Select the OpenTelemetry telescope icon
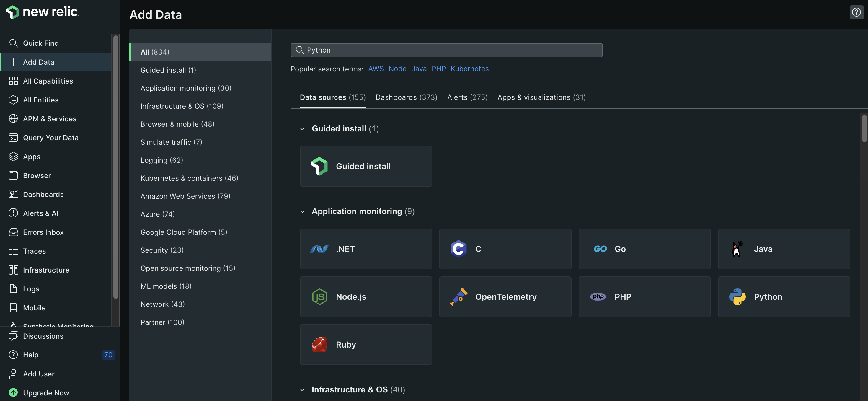Screen dimensions: 868x401 pos(458,296)
